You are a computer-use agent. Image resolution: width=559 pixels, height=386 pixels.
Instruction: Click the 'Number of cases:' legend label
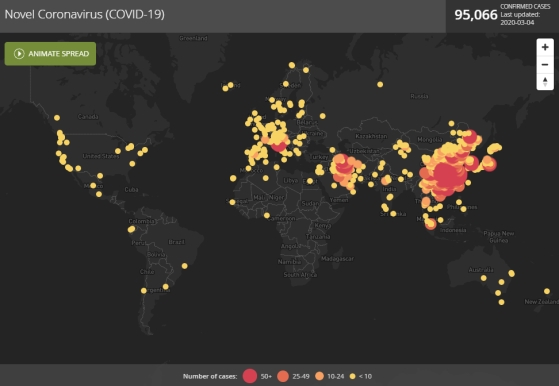point(210,376)
